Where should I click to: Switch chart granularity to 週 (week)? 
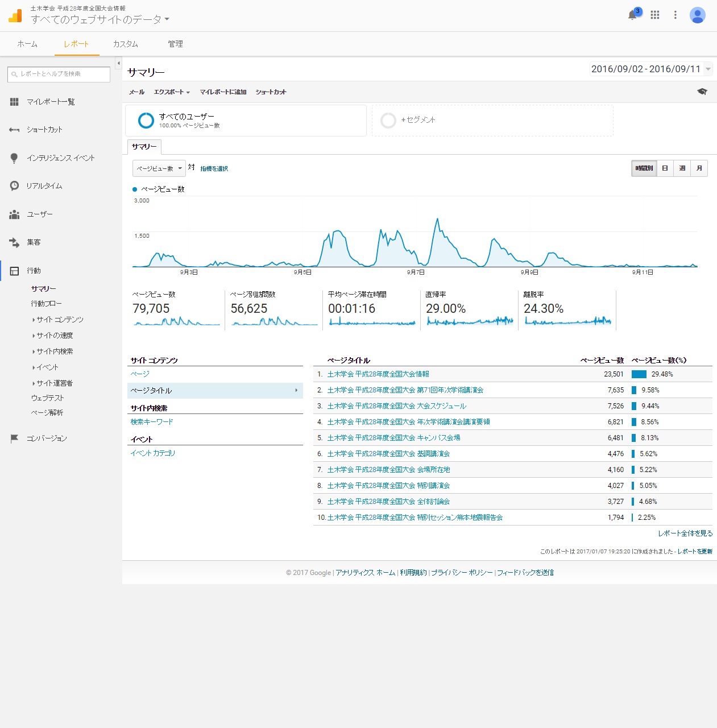coord(682,168)
